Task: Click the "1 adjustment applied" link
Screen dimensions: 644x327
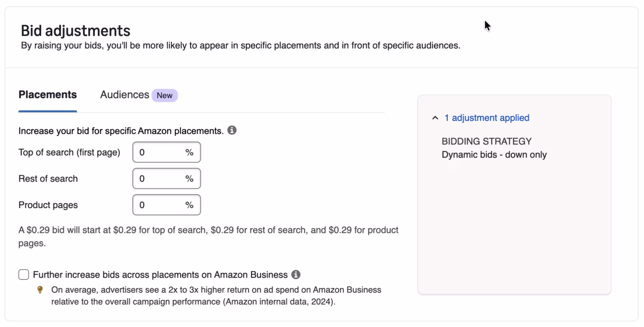Action: coord(487,118)
